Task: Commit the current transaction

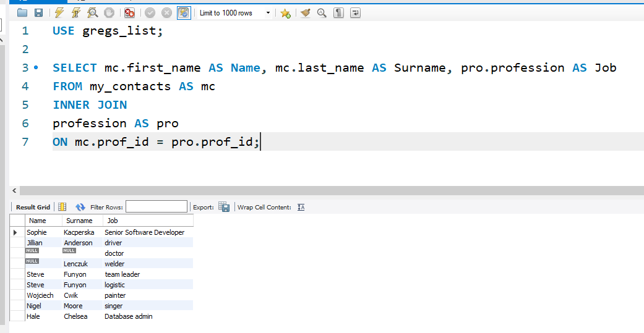Action: click(150, 13)
